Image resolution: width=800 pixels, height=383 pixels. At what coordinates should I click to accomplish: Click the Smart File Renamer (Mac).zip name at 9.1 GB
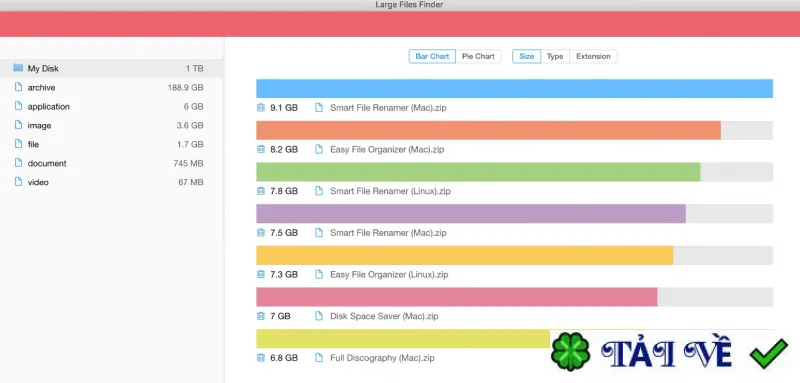388,108
